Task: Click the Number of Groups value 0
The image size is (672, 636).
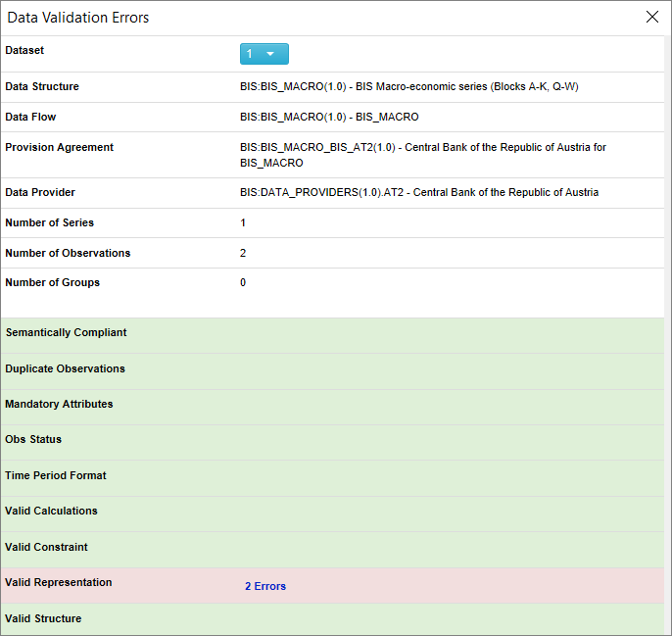Action: pos(243,282)
